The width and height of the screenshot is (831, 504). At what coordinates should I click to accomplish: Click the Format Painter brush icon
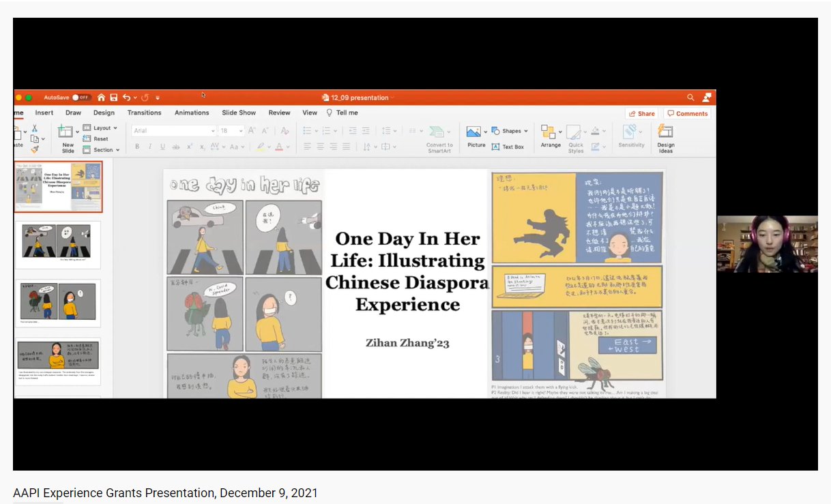point(34,149)
